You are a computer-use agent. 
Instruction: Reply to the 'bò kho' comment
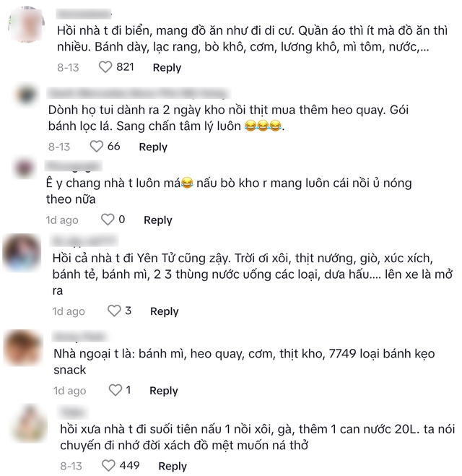click(x=158, y=220)
